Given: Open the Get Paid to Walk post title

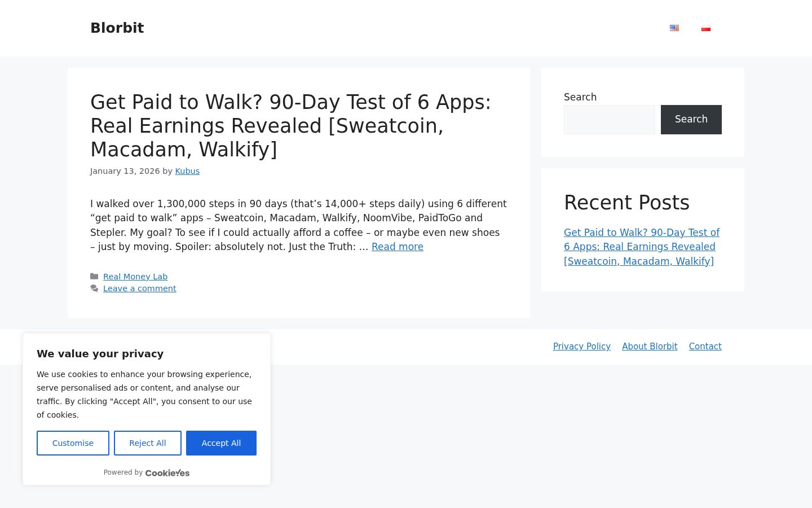Looking at the screenshot, I should tap(290, 125).
